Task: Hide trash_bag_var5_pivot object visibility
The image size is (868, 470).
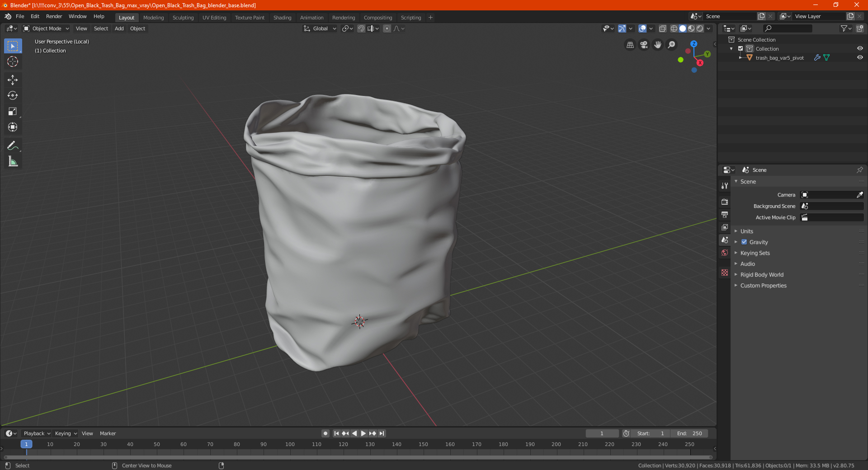Action: (860, 57)
